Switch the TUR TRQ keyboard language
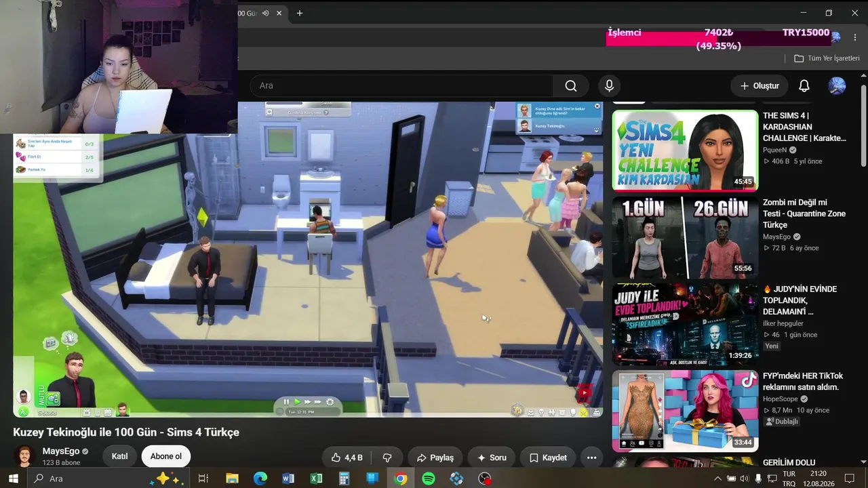 click(789, 479)
